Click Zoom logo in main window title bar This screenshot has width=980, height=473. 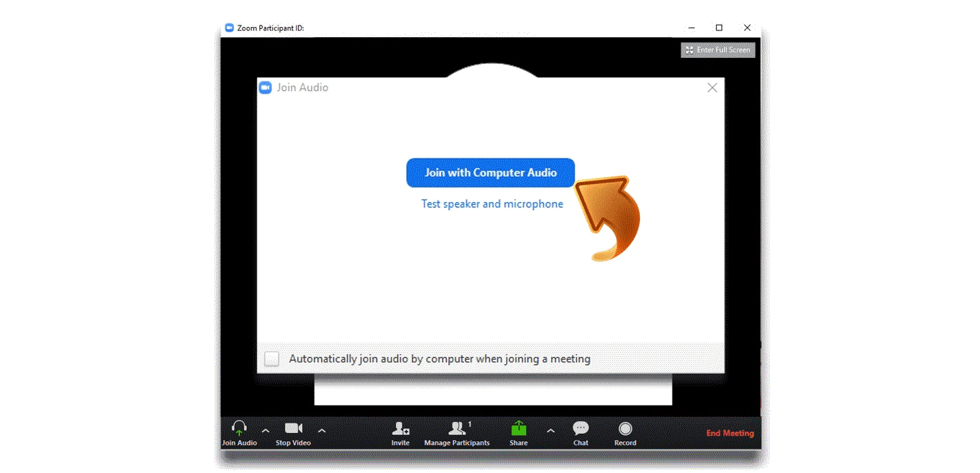click(x=230, y=28)
